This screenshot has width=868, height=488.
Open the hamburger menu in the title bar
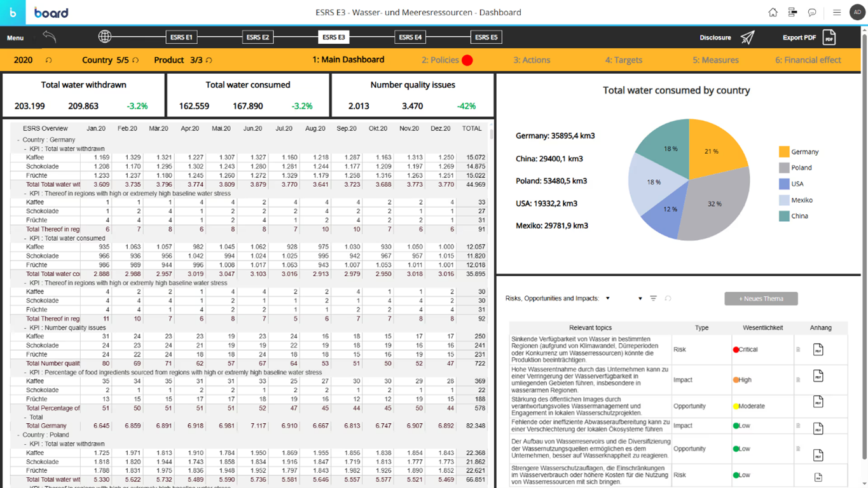(x=837, y=12)
